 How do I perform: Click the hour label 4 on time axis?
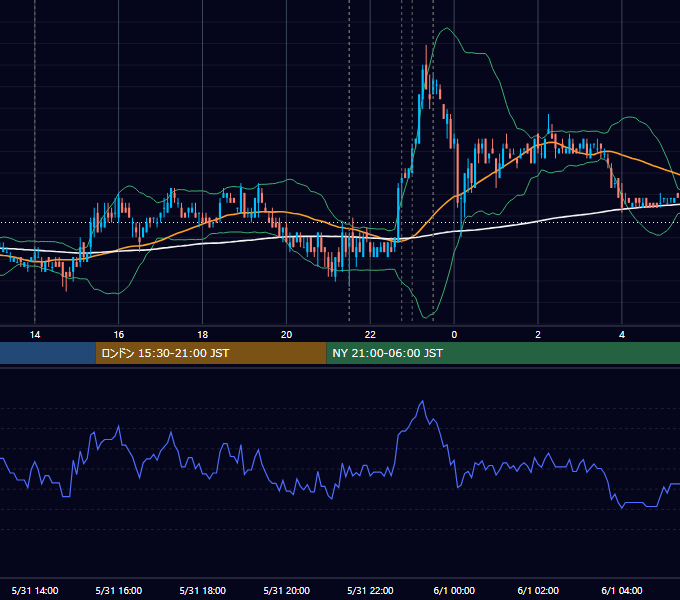[622, 335]
